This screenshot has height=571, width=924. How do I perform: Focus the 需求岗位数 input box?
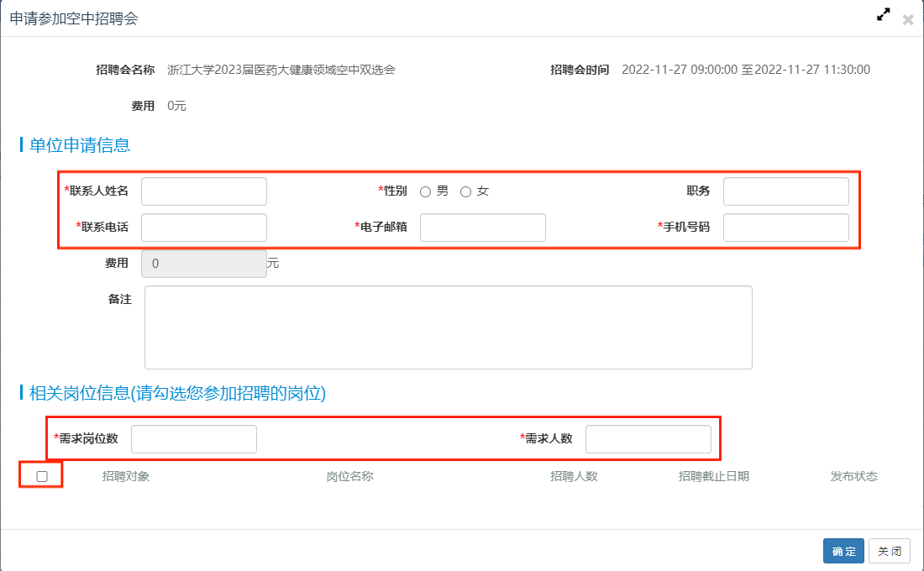[x=194, y=439]
